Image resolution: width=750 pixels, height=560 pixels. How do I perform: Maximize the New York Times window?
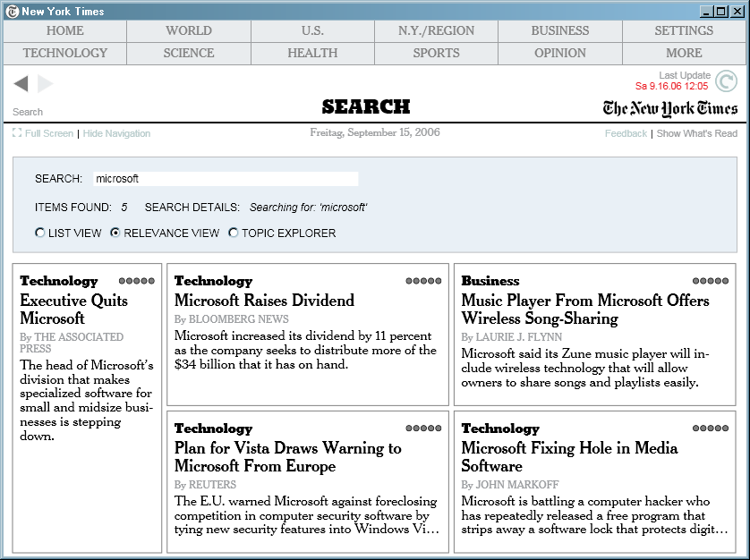[721, 12]
